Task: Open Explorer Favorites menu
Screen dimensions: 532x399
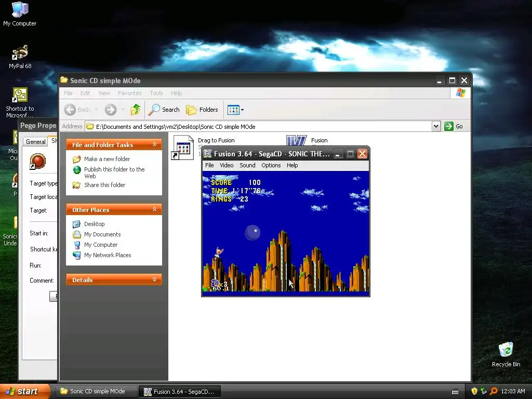Action: (129, 93)
